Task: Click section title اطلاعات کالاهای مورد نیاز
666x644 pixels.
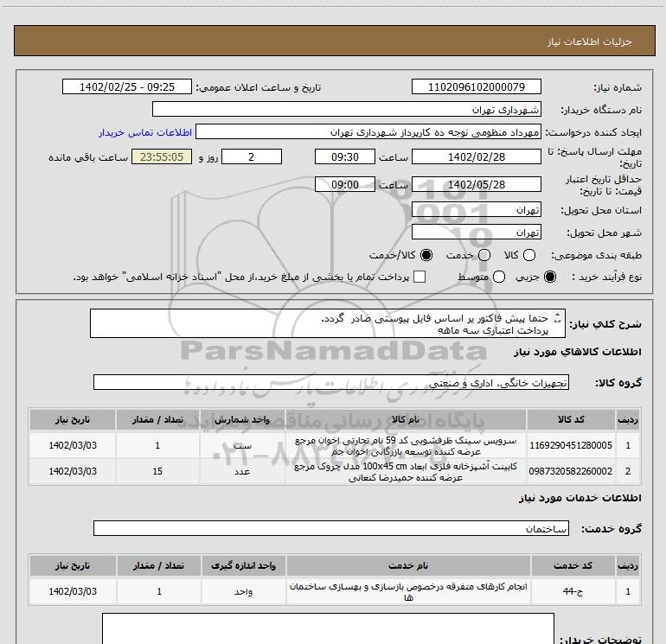Action: pos(578,352)
